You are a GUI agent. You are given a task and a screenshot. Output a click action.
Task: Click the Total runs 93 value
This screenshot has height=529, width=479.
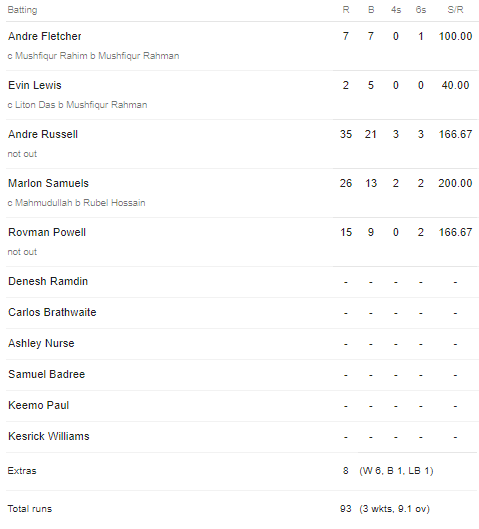tap(346, 508)
